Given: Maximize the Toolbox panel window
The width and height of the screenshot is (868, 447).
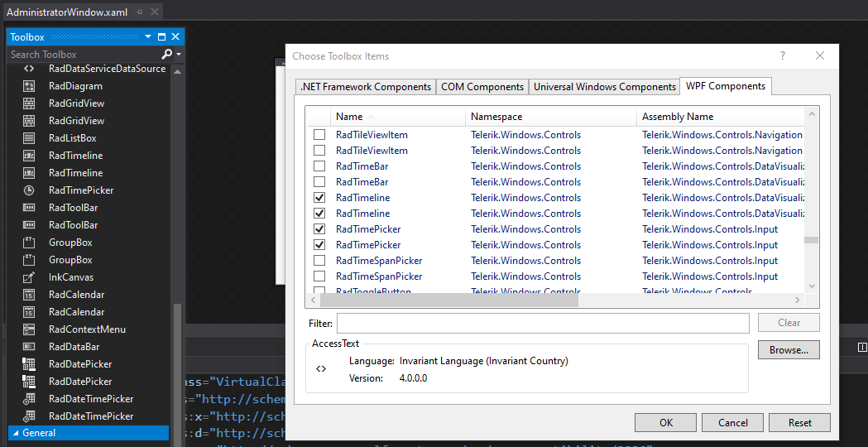Looking at the screenshot, I should coord(161,37).
